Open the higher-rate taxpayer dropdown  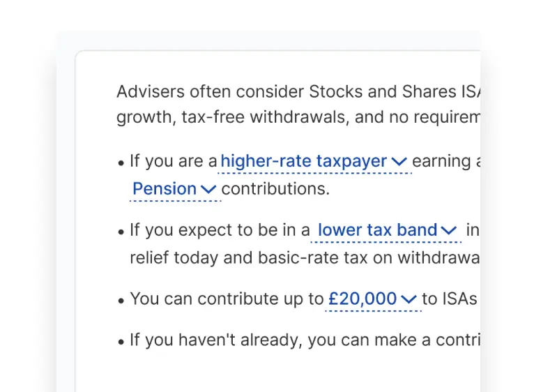click(314, 161)
